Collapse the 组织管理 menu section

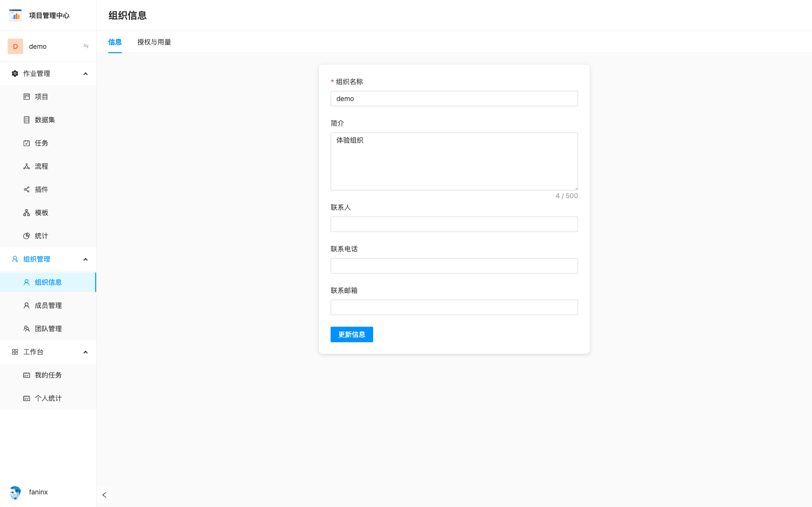[x=86, y=260]
